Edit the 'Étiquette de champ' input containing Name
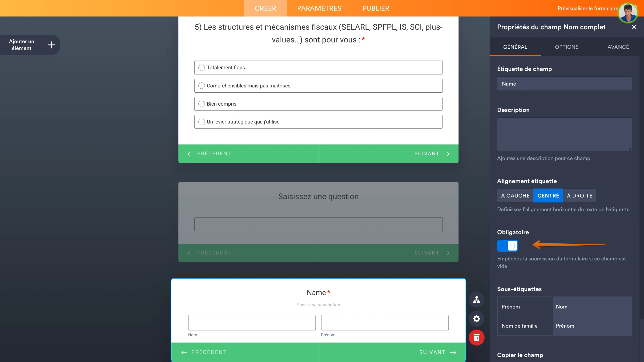Viewport: 644px width, 362px height. coord(564,84)
